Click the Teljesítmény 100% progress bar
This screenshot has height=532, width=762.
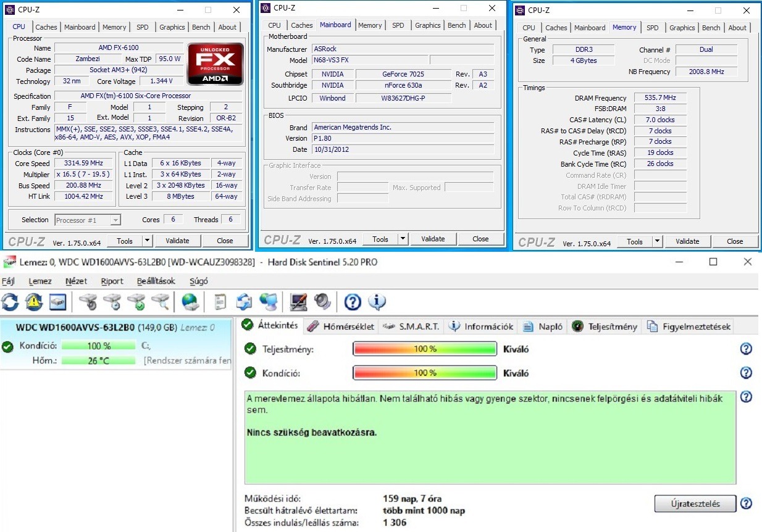[x=425, y=349]
